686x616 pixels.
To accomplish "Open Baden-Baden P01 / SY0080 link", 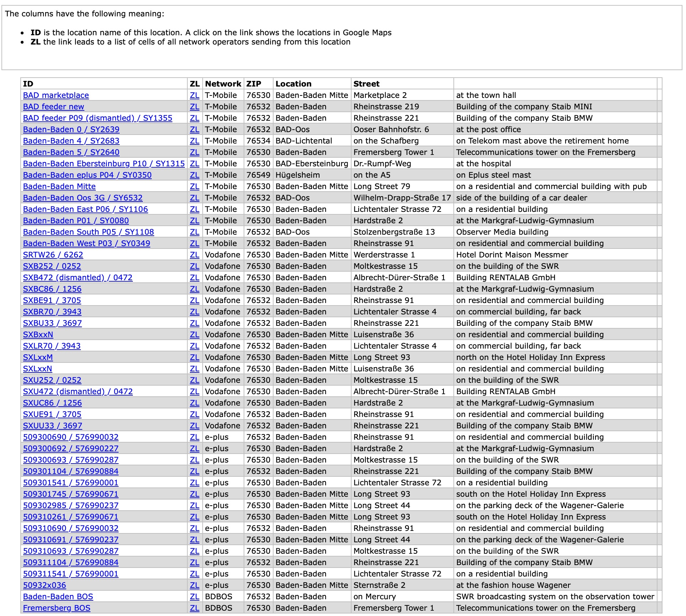I will [76, 220].
